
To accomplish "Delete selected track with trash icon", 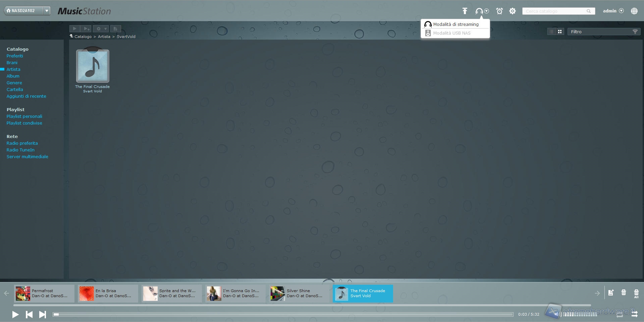I will (624, 292).
